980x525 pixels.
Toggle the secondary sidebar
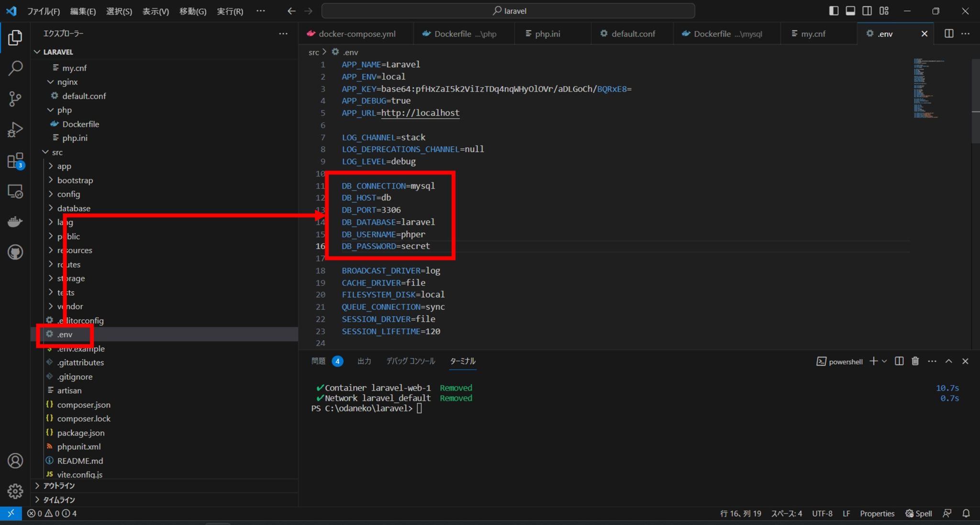(868, 10)
